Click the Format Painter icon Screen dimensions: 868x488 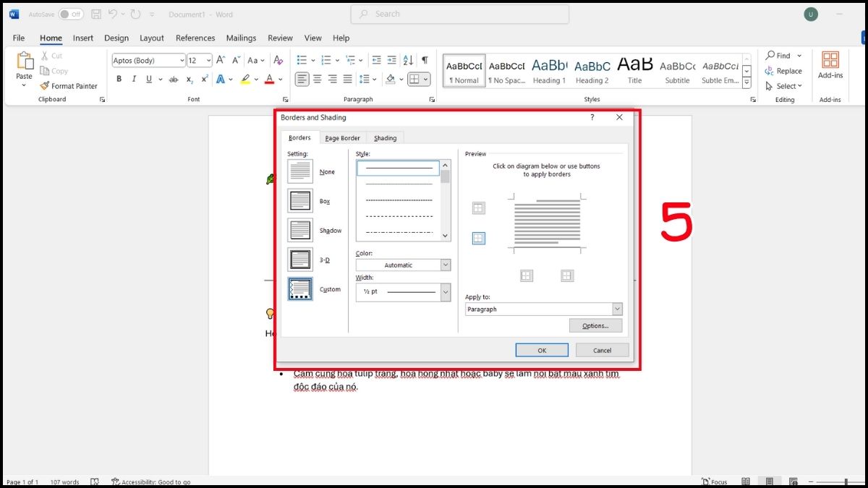[45, 86]
